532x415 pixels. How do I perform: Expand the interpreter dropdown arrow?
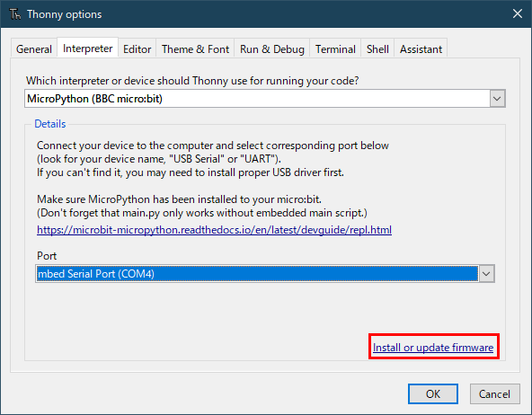(x=497, y=99)
